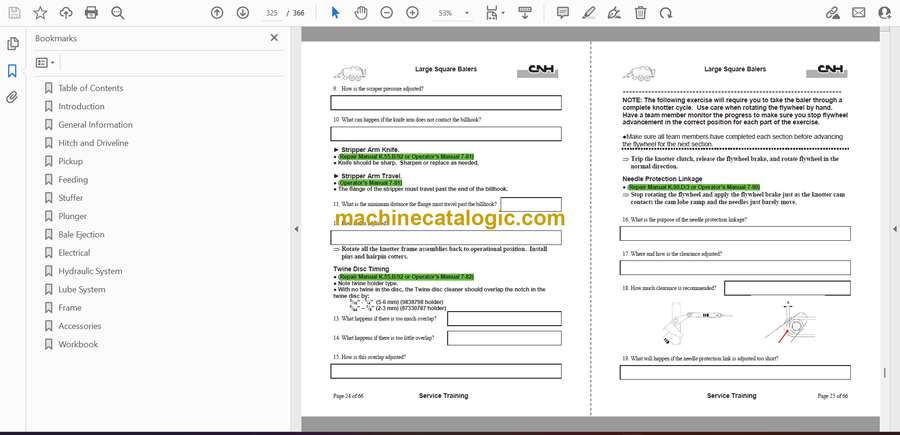Close the Bookmarks panel
Viewport: 900px width, 435px height.
click(x=274, y=38)
